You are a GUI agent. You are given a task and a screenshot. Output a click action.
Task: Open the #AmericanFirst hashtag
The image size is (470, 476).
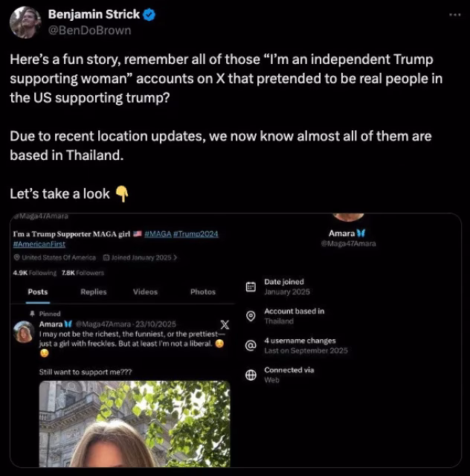(x=39, y=244)
